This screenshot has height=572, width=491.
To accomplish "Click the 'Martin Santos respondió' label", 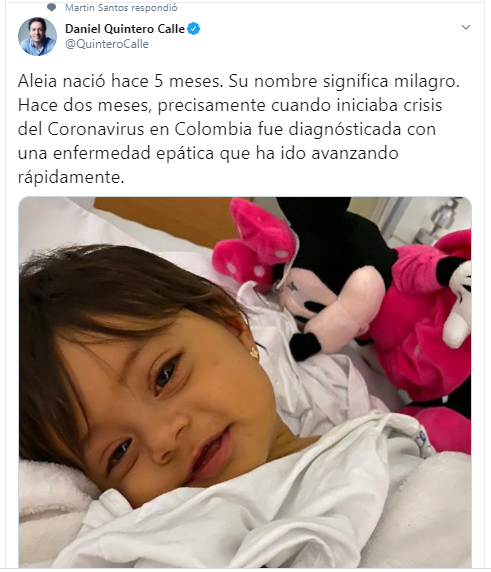I will pos(121,7).
